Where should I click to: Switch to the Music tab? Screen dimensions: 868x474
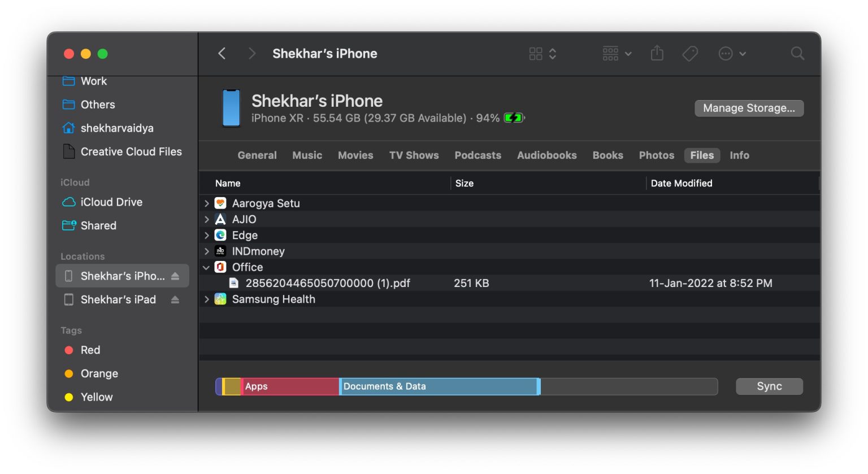[x=307, y=155]
